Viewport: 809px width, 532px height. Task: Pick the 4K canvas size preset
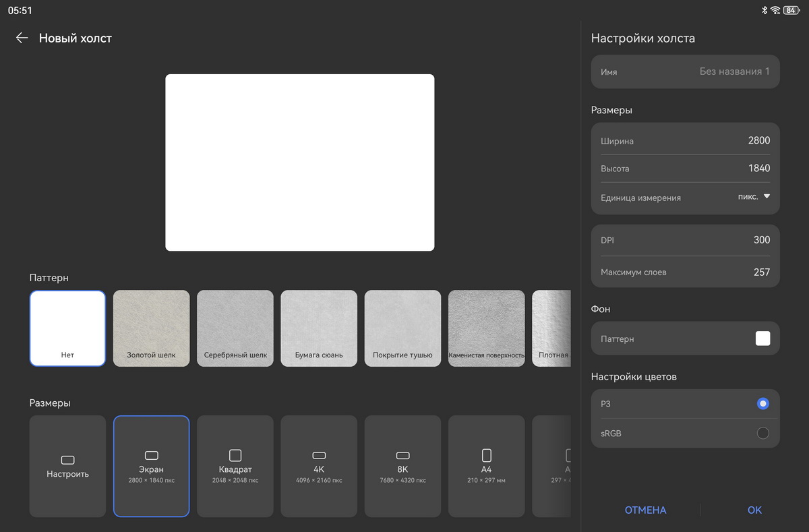tap(319, 466)
